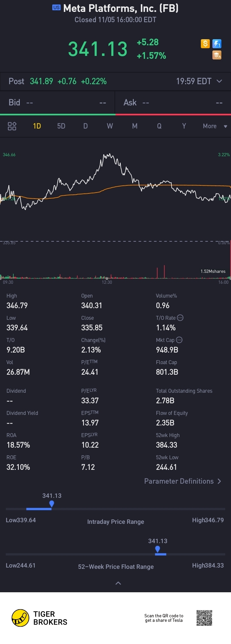This screenshot has width=231, height=644.
Task: Open the chart layout grid icon
Action: point(12,126)
